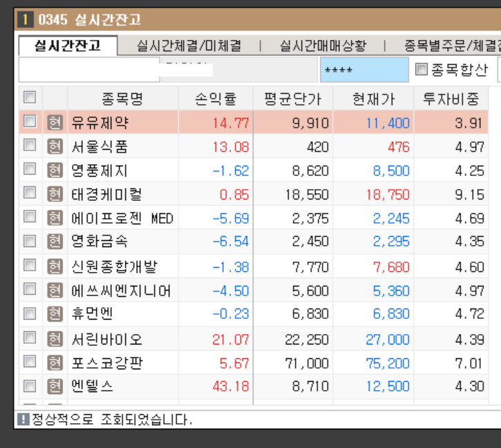Check the box for 영풍제지 row

[x=30, y=169]
